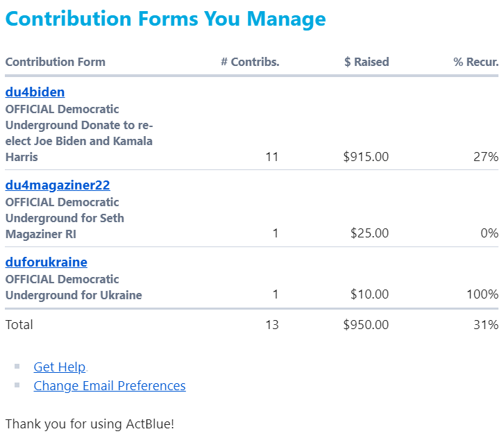This screenshot has width=504, height=436.
Task: Click the bullet icon beside Get Help
Action: 17,366
